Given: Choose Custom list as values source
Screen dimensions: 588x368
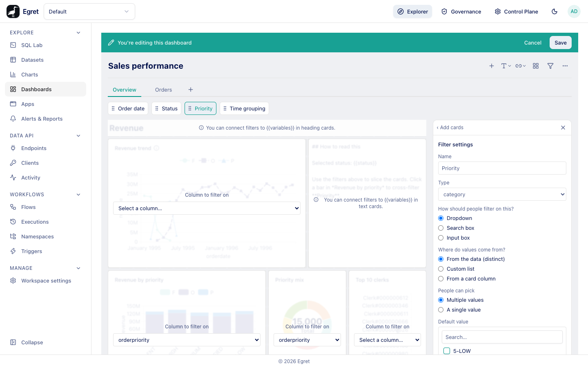Looking at the screenshot, I should click(441, 269).
